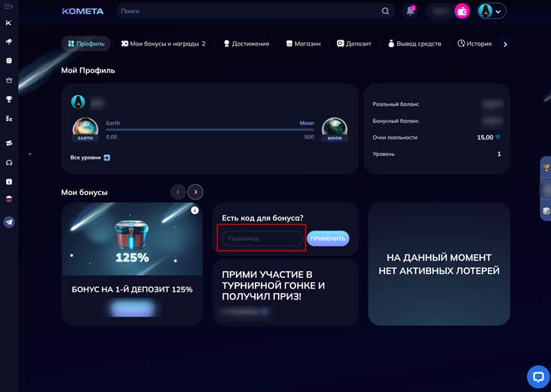The image size is (551, 392).
Task: Open the crown VIP sidebar icon
Action: tap(9, 80)
